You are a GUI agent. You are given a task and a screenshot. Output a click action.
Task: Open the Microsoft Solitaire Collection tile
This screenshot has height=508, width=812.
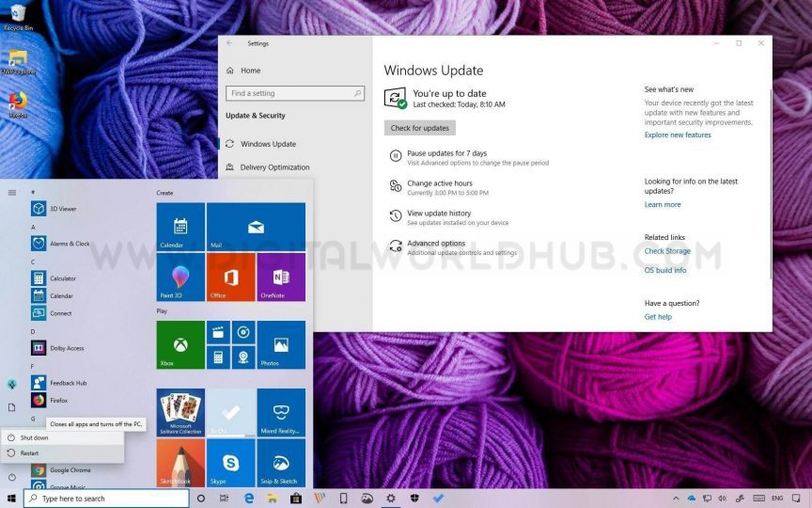click(x=180, y=413)
